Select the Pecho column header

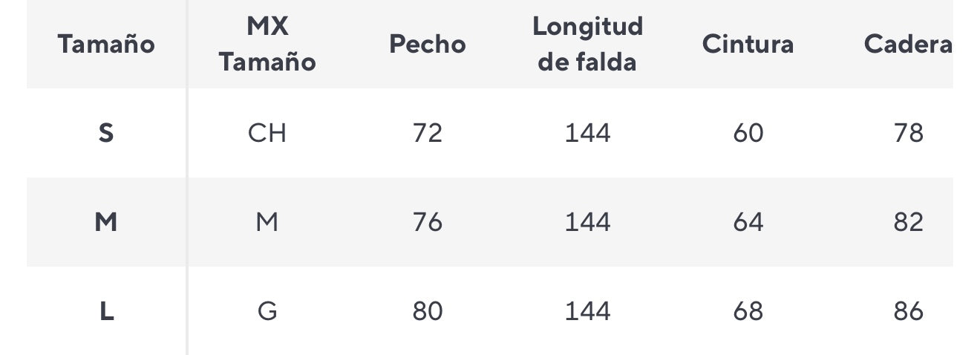tap(428, 45)
